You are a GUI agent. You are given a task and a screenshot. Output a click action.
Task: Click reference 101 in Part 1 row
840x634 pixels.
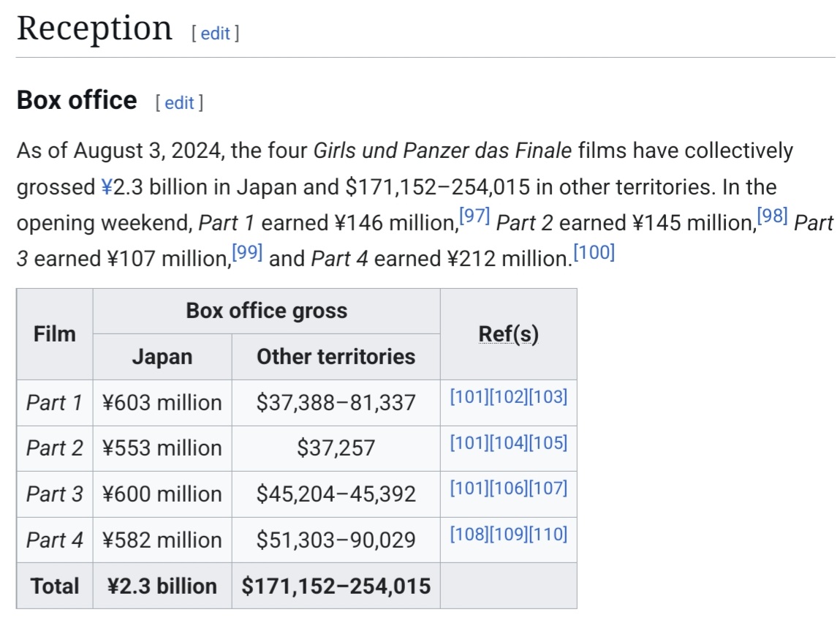469,397
